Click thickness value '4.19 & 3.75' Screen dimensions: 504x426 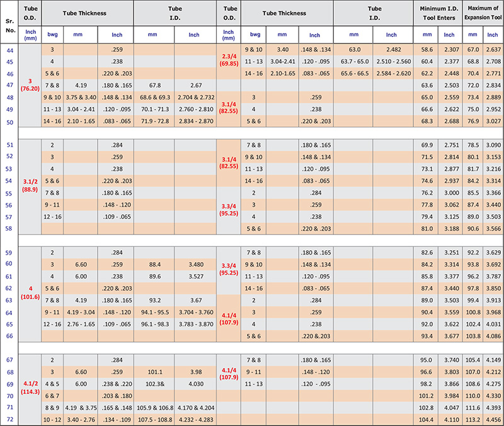81,408
